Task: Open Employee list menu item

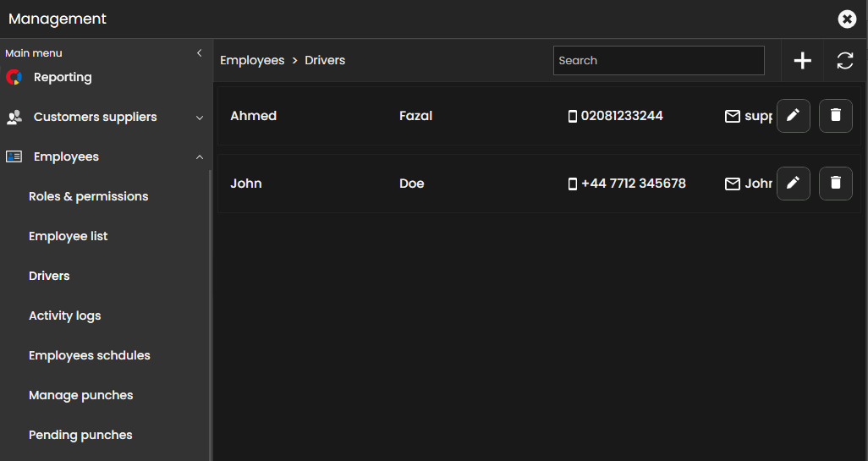Action: tap(68, 236)
